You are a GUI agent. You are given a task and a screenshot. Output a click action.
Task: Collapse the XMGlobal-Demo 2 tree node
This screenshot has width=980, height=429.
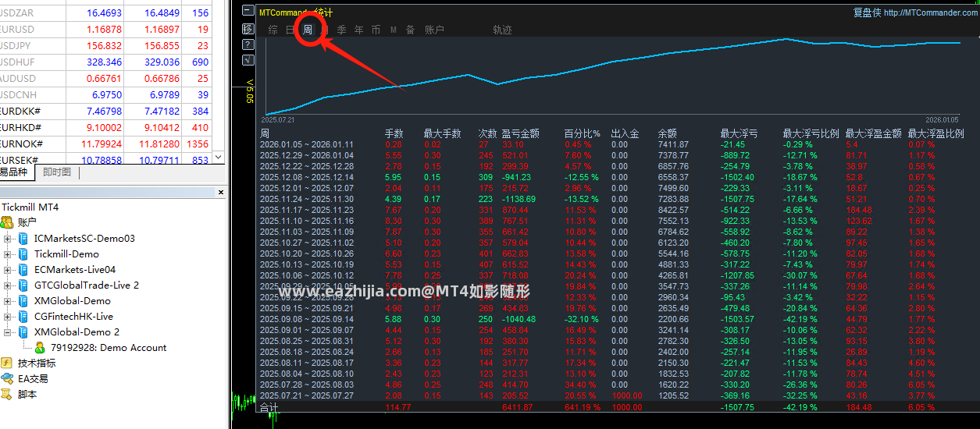[x=8, y=332]
